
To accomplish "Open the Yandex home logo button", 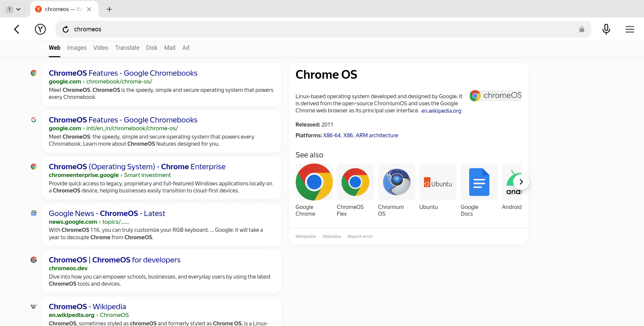I will (40, 29).
